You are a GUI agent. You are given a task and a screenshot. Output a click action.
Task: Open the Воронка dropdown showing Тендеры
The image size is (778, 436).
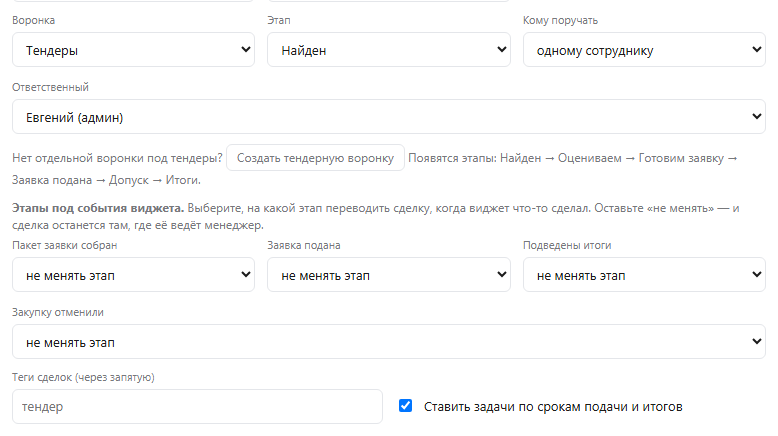(x=133, y=50)
